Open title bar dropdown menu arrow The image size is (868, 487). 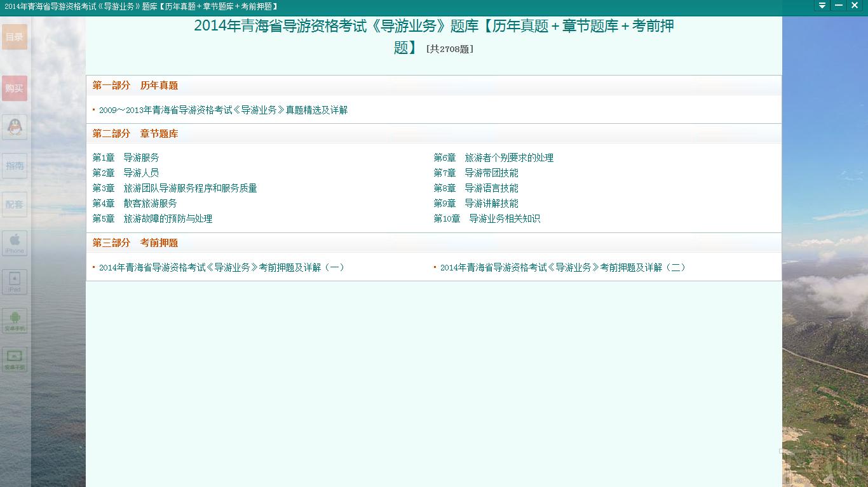(x=822, y=6)
